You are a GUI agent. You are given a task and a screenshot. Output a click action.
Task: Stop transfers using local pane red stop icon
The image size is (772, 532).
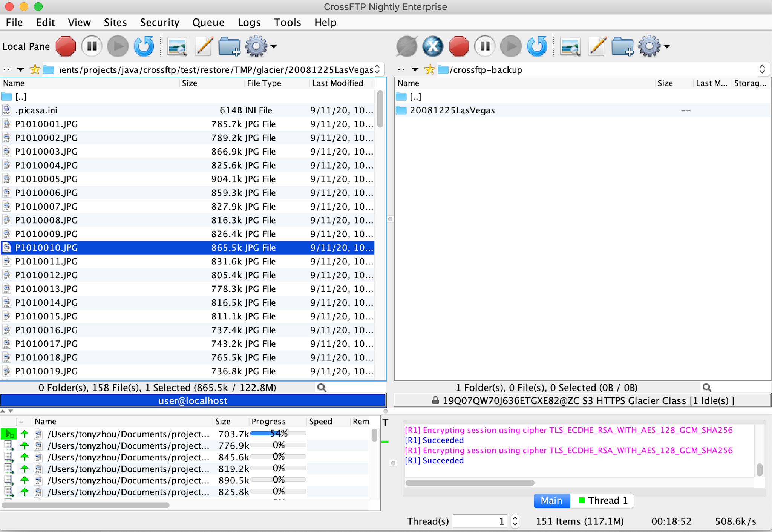tap(66, 46)
